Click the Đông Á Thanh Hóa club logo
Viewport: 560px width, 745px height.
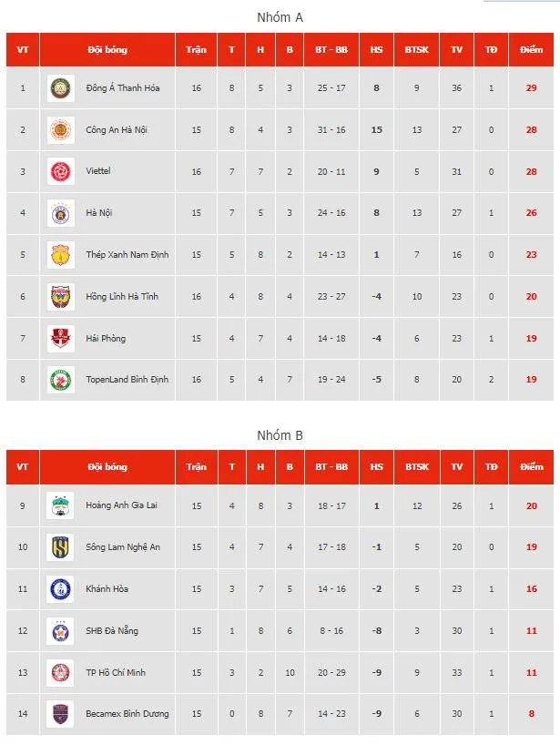[x=61, y=88]
